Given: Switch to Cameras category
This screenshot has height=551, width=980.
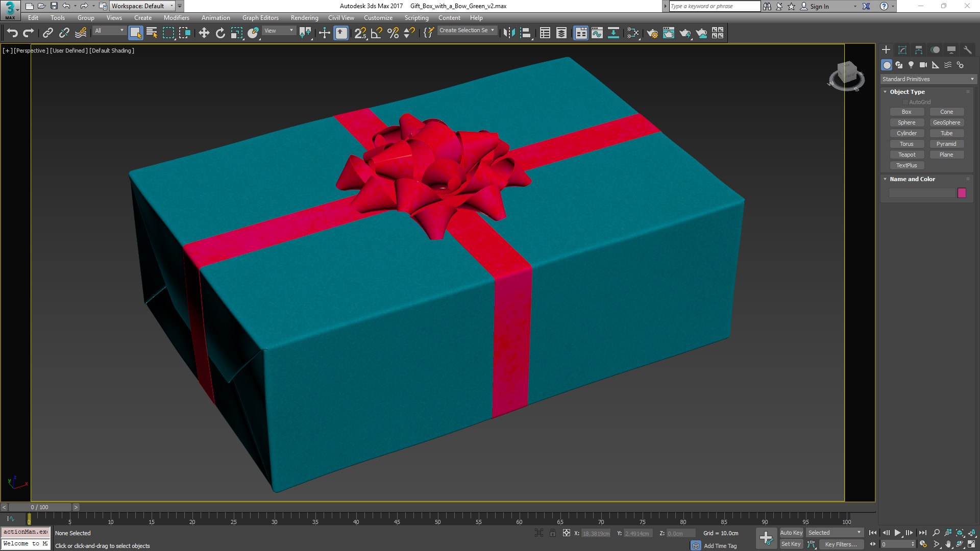Looking at the screenshot, I should pos(923,65).
